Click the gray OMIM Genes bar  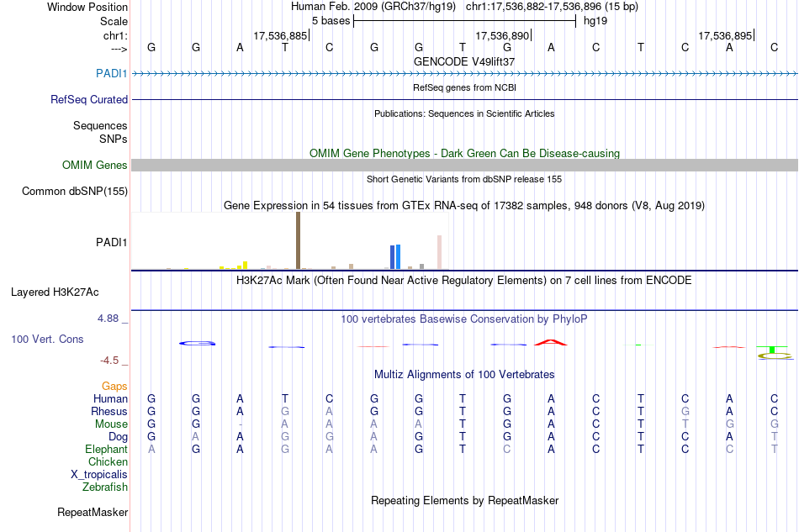pyautogui.click(x=464, y=165)
